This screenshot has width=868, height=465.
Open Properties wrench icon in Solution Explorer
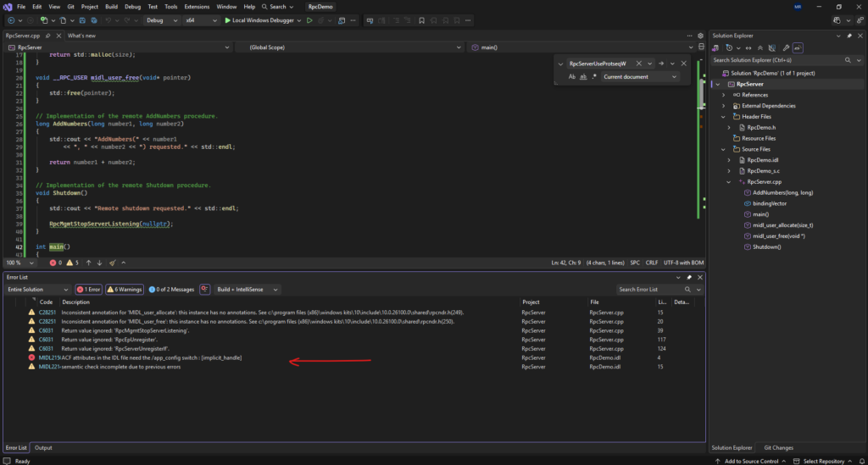pos(786,48)
